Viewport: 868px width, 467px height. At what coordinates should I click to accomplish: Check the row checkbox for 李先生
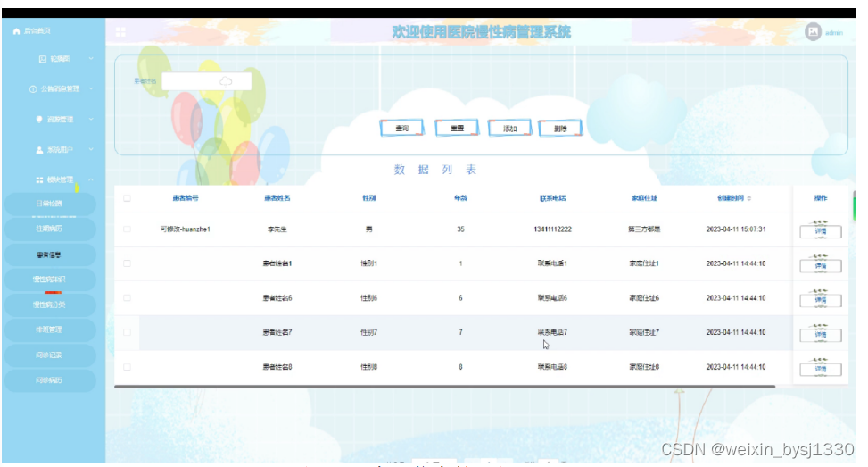pos(128,229)
